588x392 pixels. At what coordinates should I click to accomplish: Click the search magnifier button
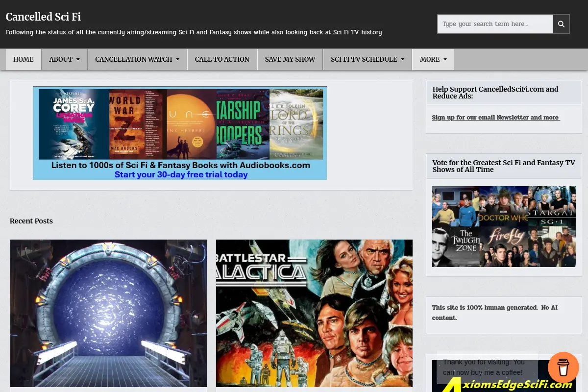coord(561,24)
